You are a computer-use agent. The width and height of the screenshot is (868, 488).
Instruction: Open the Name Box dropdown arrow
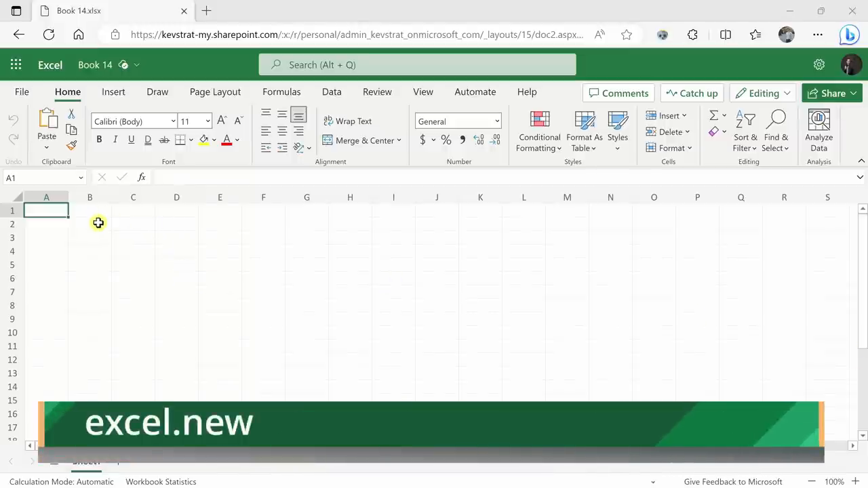pyautogui.click(x=81, y=178)
